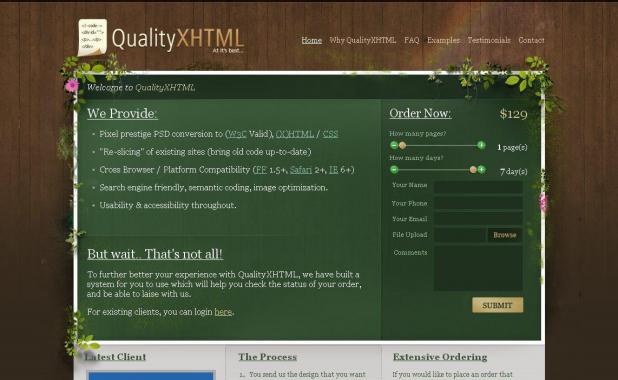Open the Testimonials page
Screen dimensions: 618x380
tap(489, 40)
